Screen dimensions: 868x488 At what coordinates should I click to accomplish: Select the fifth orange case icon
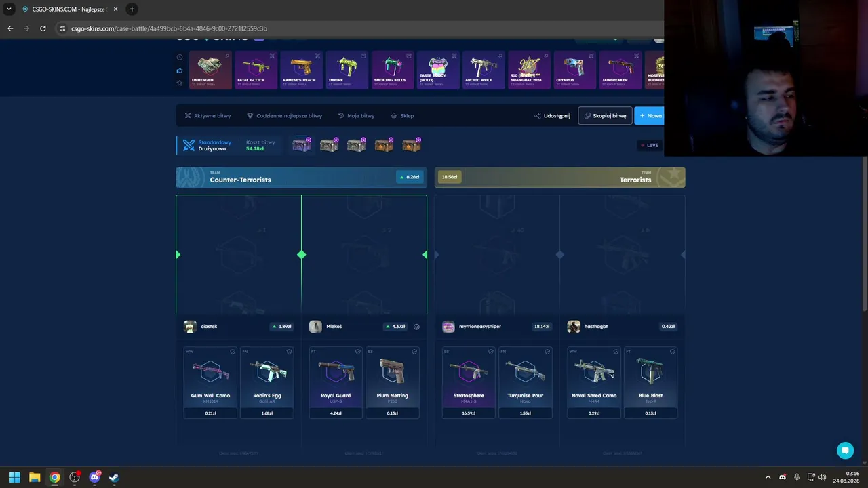[x=411, y=145]
